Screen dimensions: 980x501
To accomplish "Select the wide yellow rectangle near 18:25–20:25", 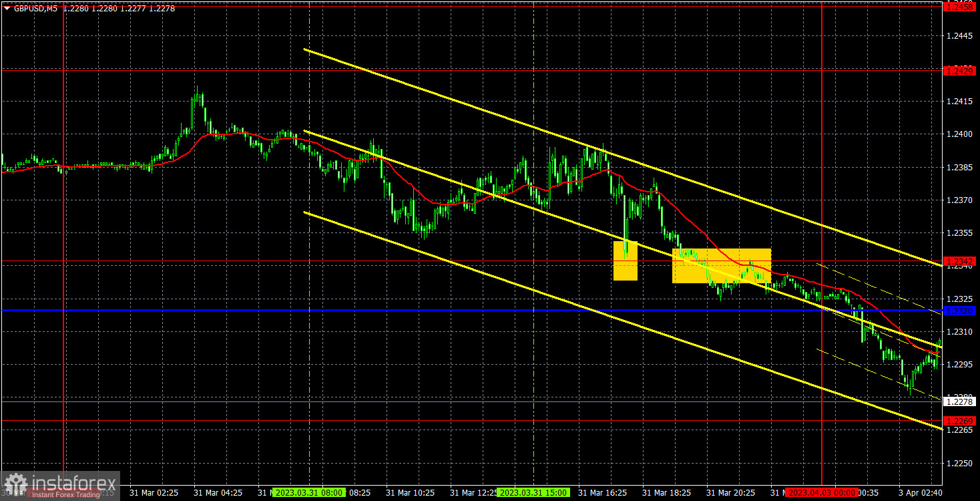I will point(722,266).
